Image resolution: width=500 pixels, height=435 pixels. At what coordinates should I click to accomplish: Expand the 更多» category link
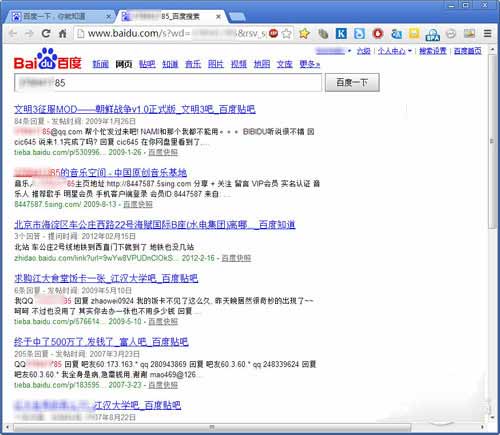309,64
